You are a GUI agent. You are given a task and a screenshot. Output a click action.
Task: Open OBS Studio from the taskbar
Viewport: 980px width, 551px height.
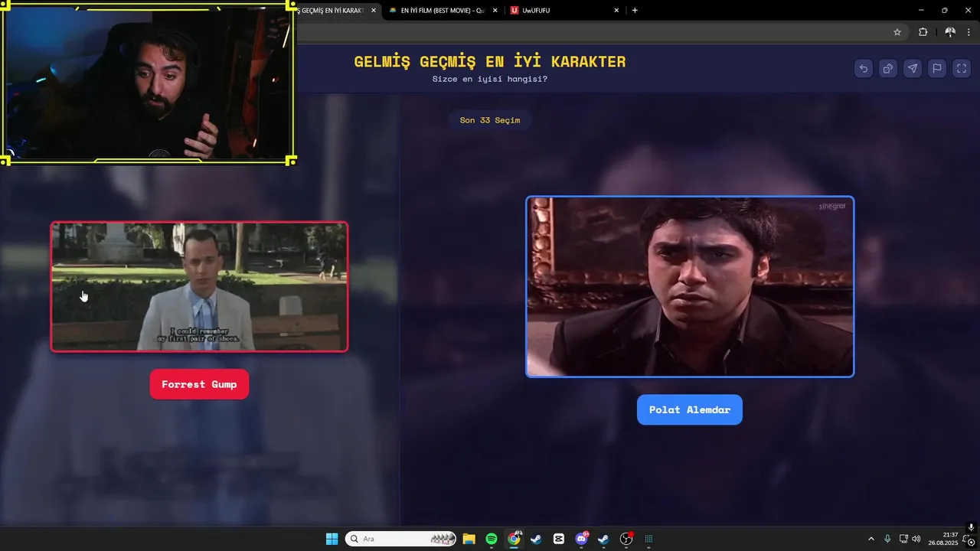point(626,539)
